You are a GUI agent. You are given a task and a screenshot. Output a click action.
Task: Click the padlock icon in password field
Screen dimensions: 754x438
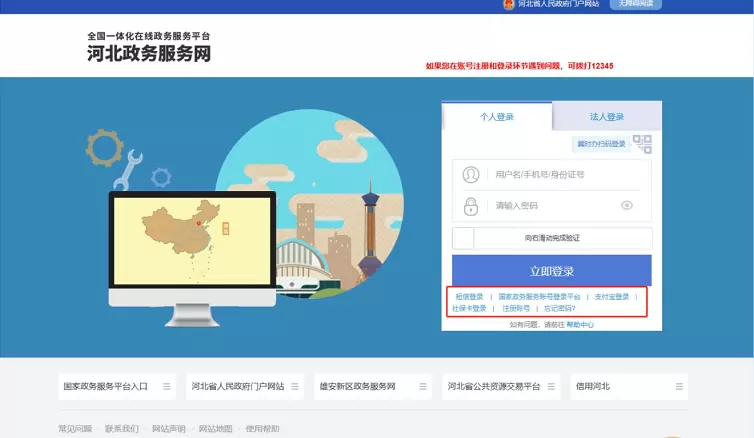click(471, 206)
